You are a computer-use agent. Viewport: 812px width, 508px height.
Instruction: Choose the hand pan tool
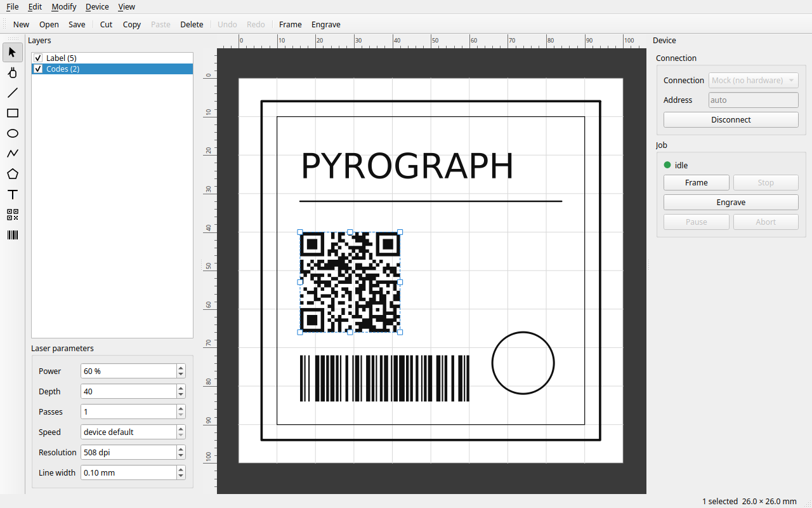13,72
